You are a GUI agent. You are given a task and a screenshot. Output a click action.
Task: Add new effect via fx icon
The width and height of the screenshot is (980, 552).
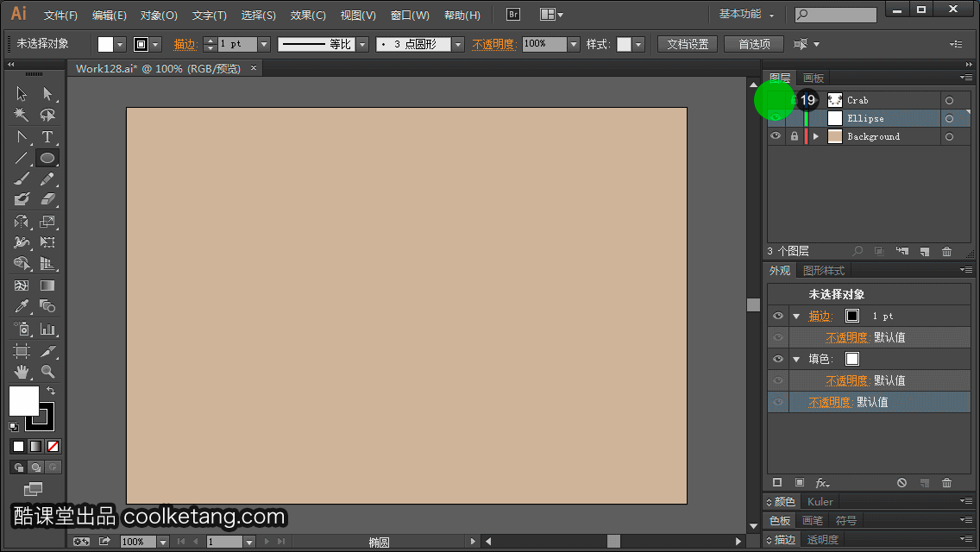(x=822, y=483)
